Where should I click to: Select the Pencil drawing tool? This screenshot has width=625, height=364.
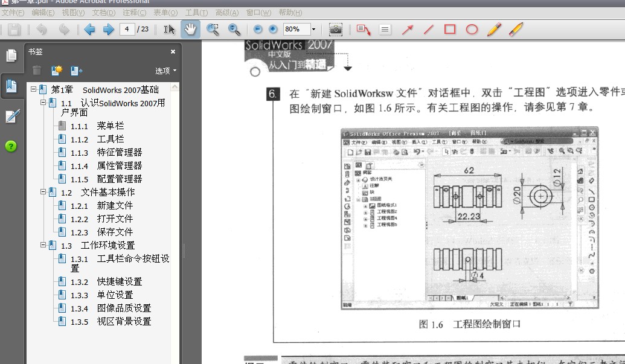point(494,30)
